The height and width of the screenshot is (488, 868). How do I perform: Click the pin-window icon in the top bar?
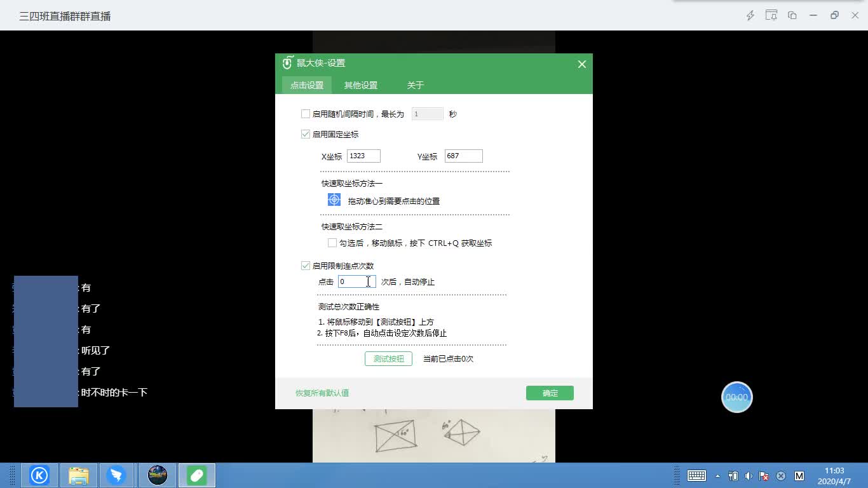point(771,16)
